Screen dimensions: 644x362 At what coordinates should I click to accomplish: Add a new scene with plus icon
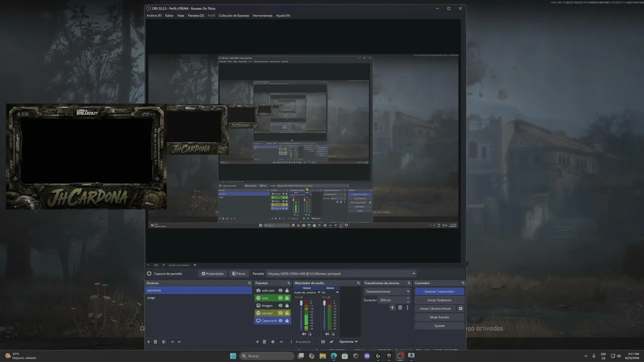pos(148,342)
